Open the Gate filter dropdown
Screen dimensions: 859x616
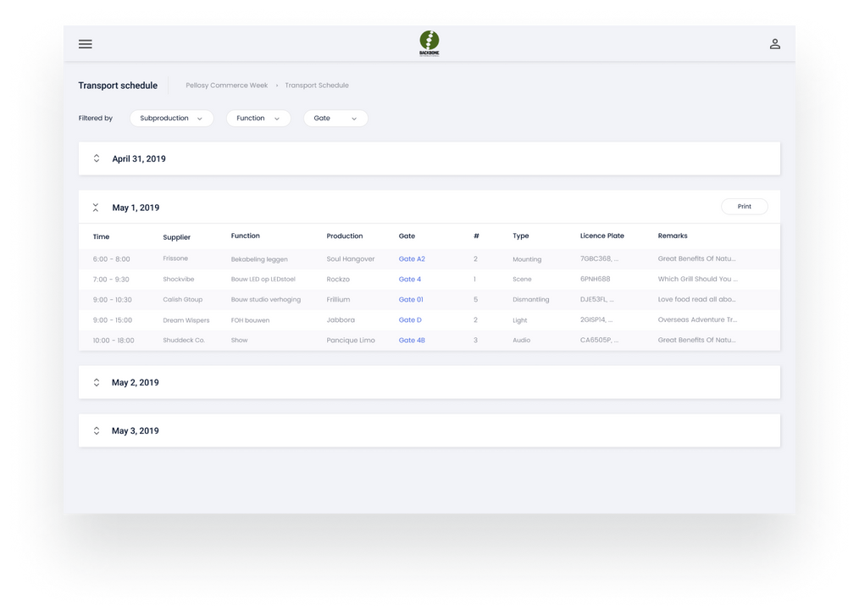(x=335, y=119)
